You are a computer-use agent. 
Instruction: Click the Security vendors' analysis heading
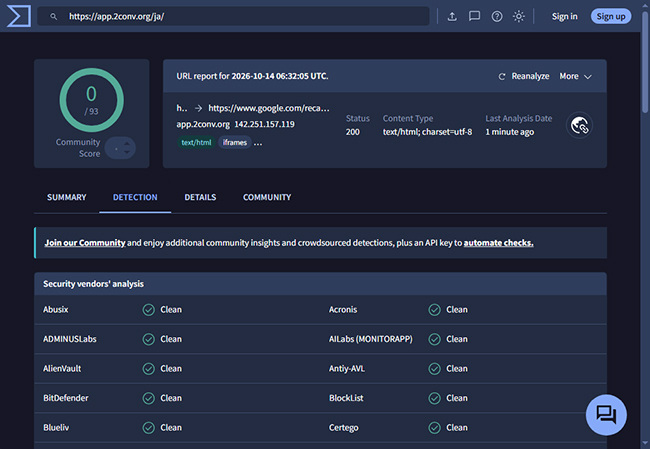pos(94,284)
